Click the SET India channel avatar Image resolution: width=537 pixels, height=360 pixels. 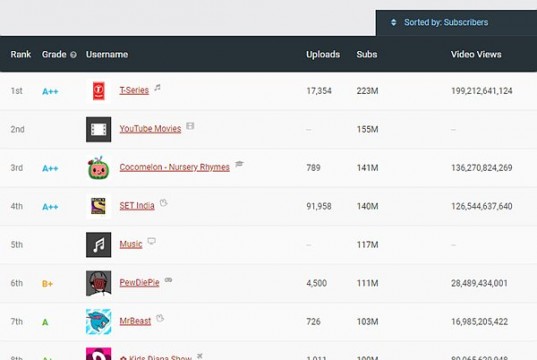tap(98, 206)
